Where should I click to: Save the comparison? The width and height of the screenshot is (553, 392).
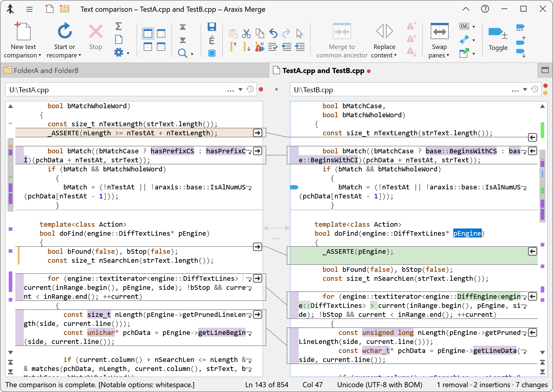[212, 27]
